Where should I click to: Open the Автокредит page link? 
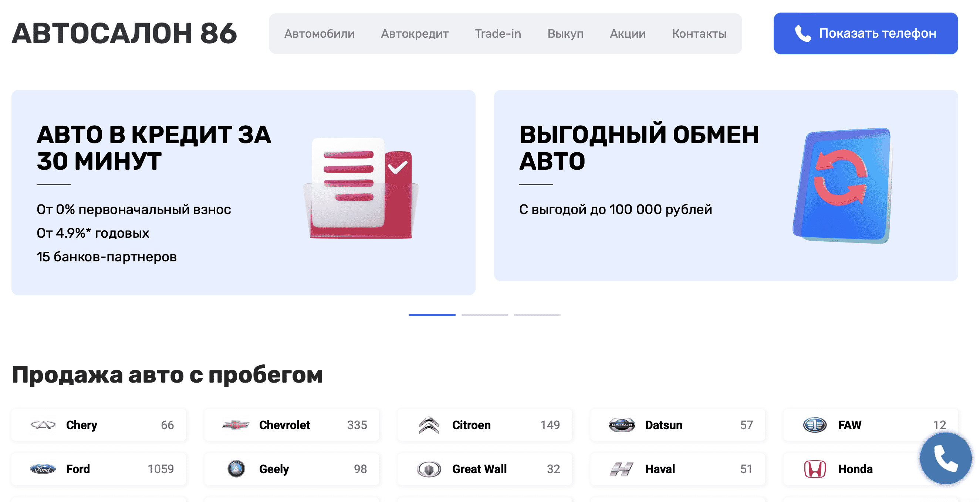[414, 34]
